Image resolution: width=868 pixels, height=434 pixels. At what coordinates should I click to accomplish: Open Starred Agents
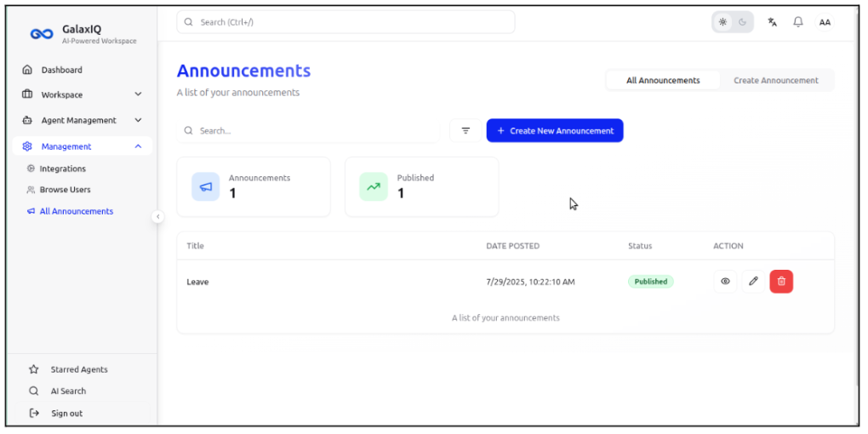[79, 369]
